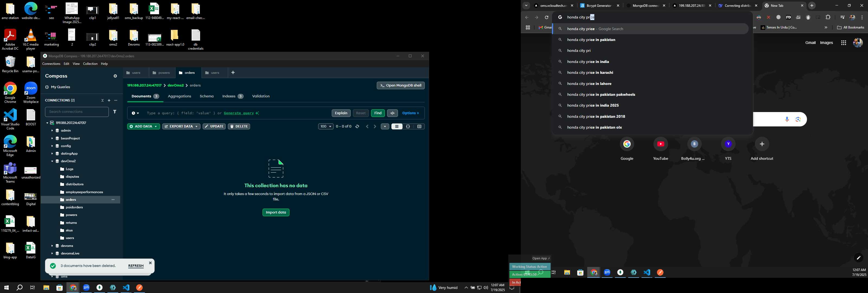The width and height of the screenshot is (868, 293).
Task: Switch to the Indexes tab
Action: pos(232,96)
